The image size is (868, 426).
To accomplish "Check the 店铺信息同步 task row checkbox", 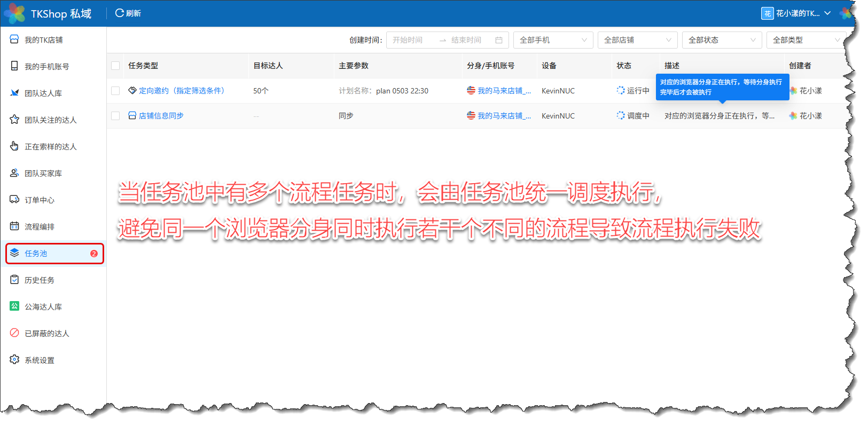I will [x=115, y=116].
